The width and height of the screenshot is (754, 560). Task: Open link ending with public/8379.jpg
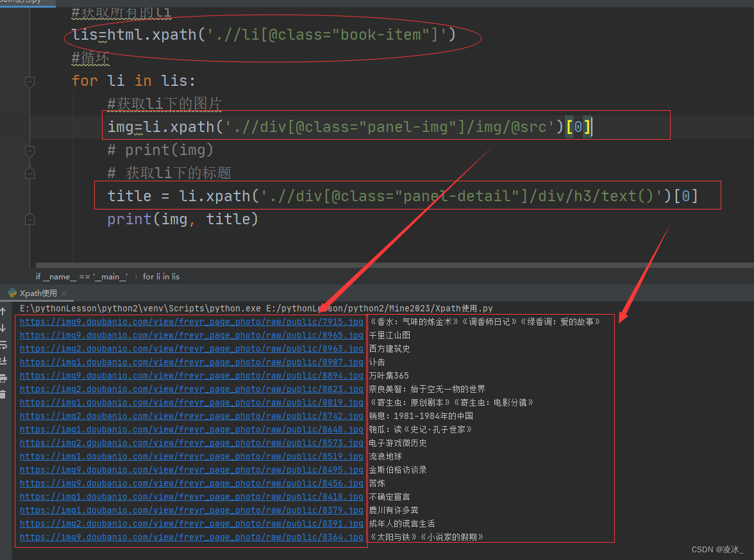click(x=191, y=510)
